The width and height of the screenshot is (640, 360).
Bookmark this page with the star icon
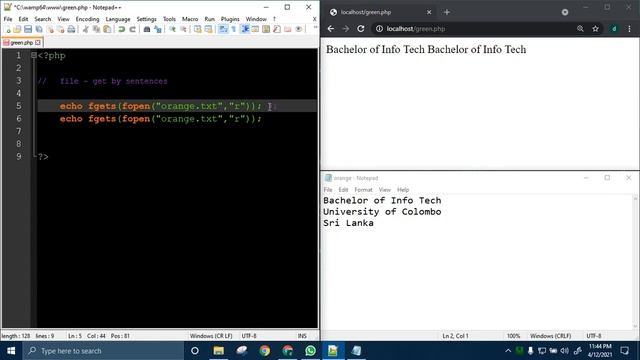596,29
